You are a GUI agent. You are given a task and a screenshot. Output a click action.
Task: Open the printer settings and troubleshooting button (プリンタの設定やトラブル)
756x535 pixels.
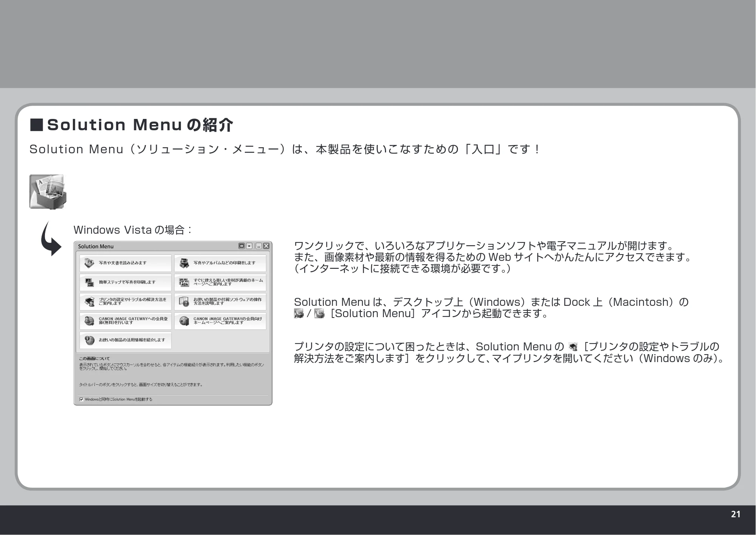[x=125, y=302]
